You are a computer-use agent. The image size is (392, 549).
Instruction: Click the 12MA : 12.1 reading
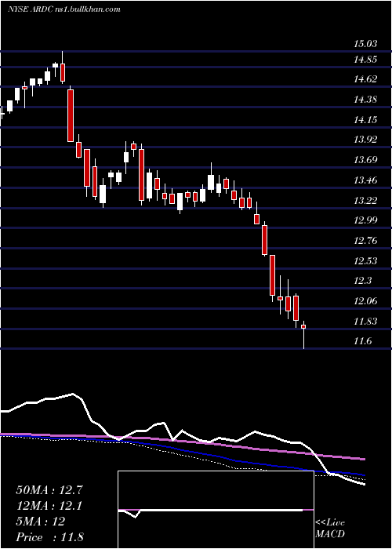[x=49, y=506]
